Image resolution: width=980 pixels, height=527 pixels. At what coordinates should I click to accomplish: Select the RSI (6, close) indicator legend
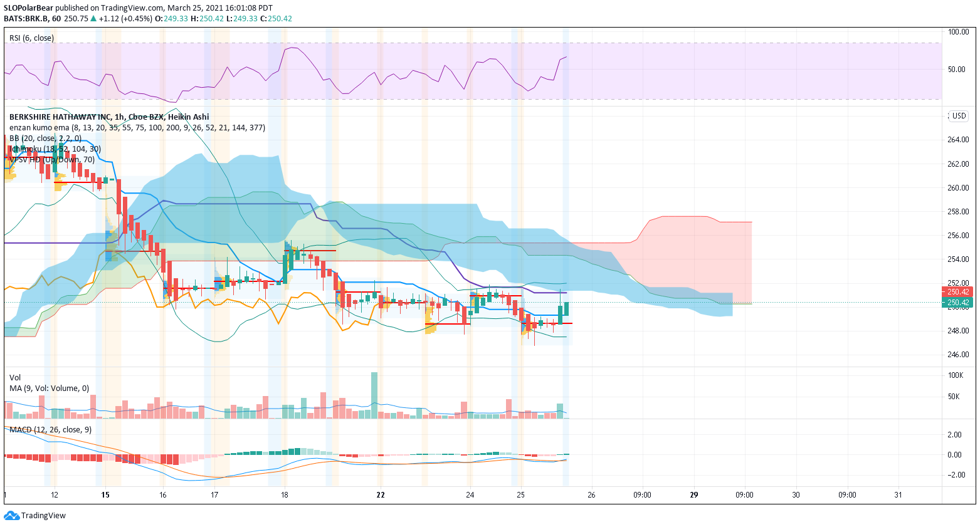tap(31, 38)
